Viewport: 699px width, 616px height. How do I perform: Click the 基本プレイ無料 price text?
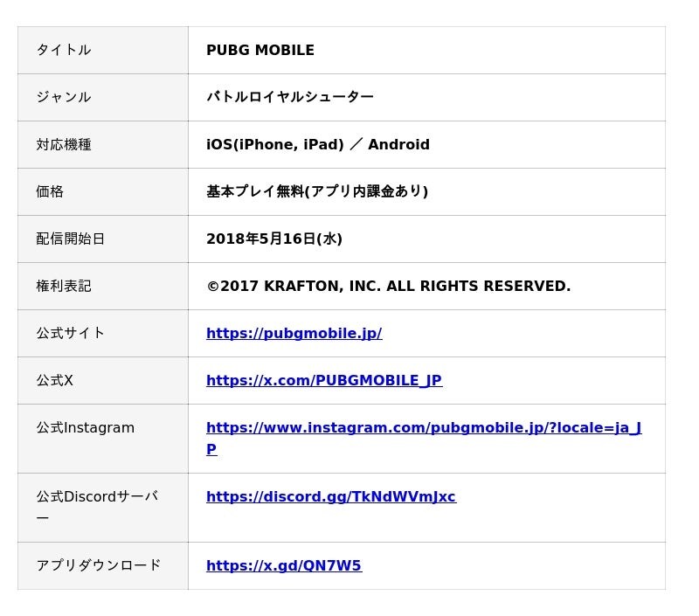[x=316, y=191]
